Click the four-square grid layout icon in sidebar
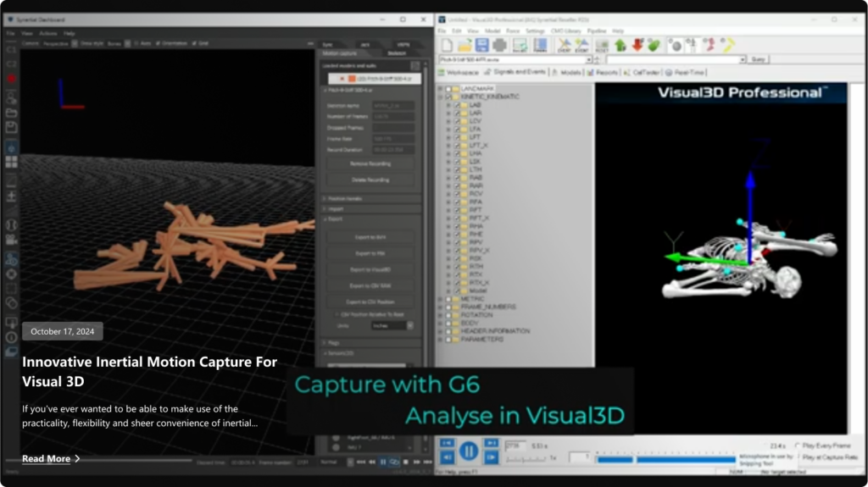868x487 pixels. (12, 161)
